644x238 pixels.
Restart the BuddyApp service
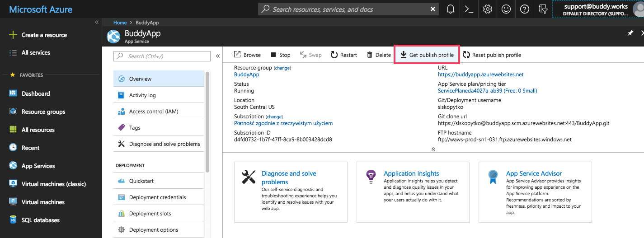coord(343,55)
